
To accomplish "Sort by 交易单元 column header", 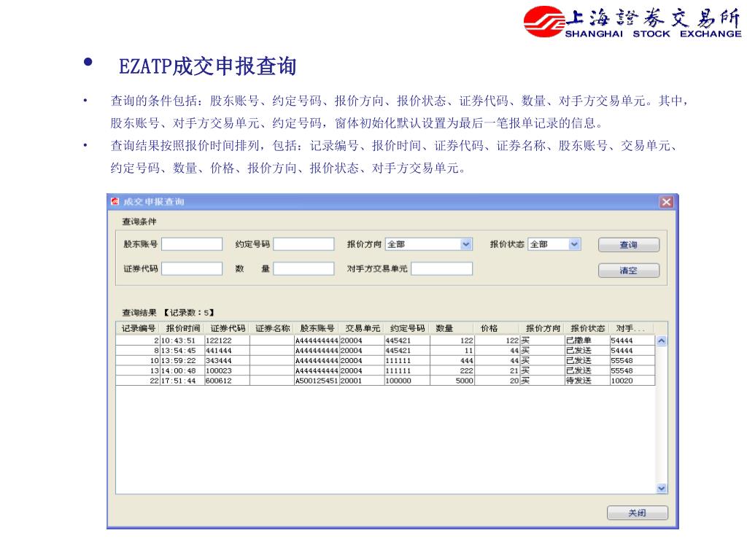I will click(363, 329).
